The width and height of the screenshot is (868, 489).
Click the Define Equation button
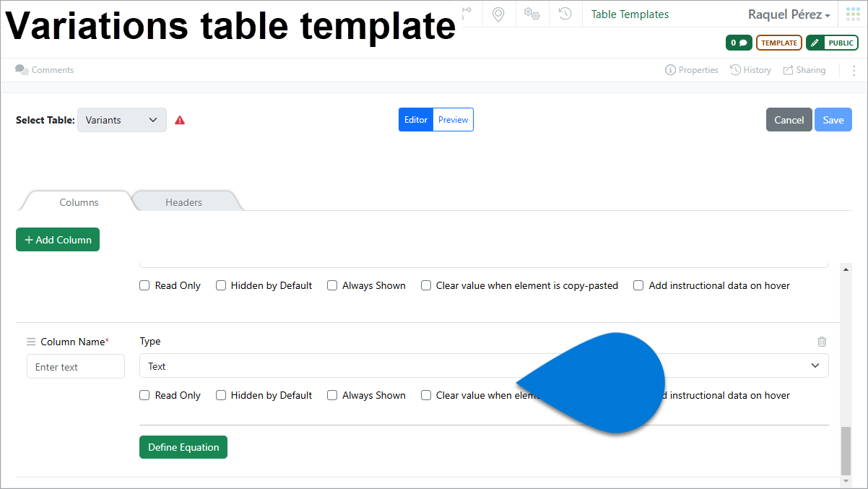coord(183,447)
